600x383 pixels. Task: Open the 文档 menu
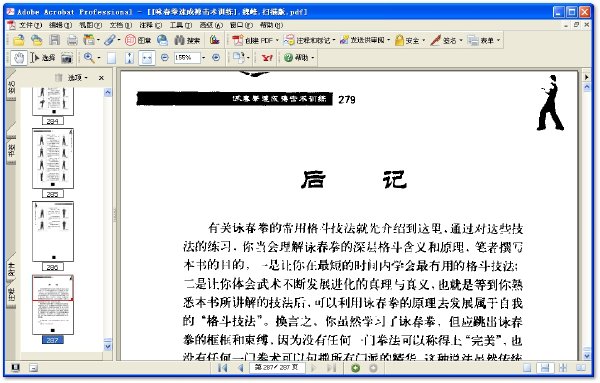click(120, 25)
